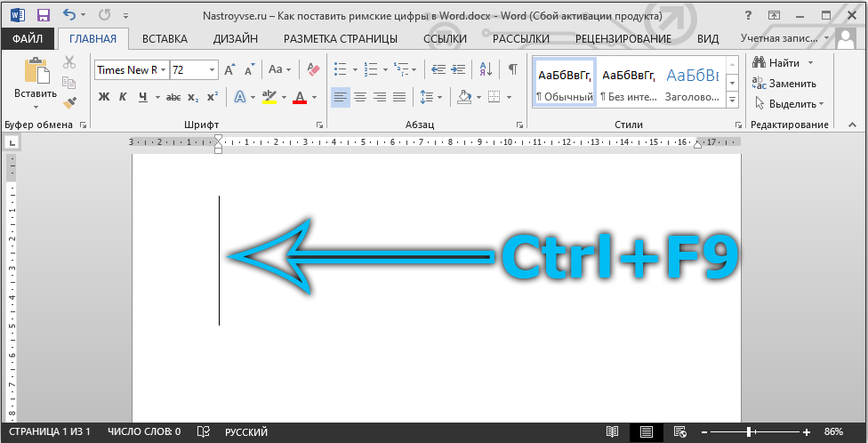Open Text Effects glowing A icon
This screenshot has width=868, height=443.
tap(240, 97)
